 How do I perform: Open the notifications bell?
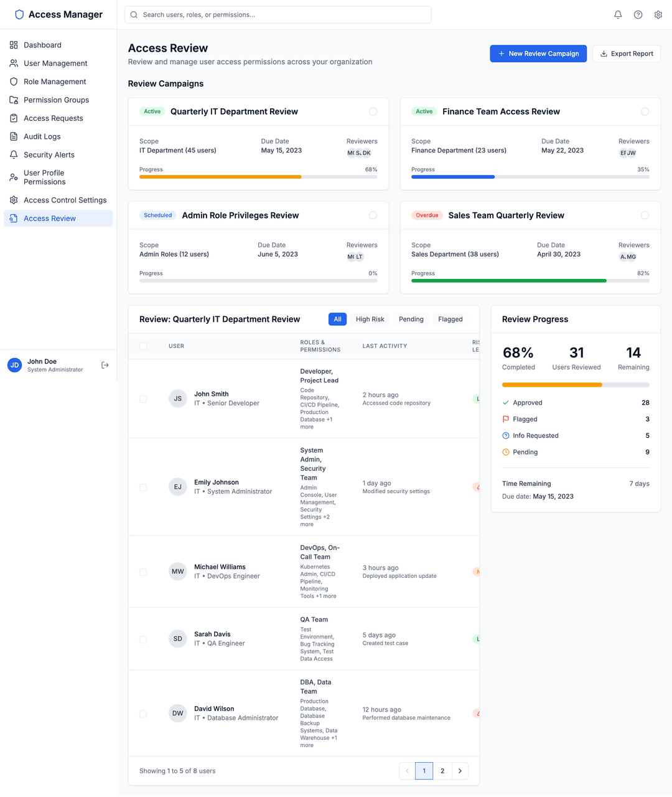pyautogui.click(x=618, y=14)
